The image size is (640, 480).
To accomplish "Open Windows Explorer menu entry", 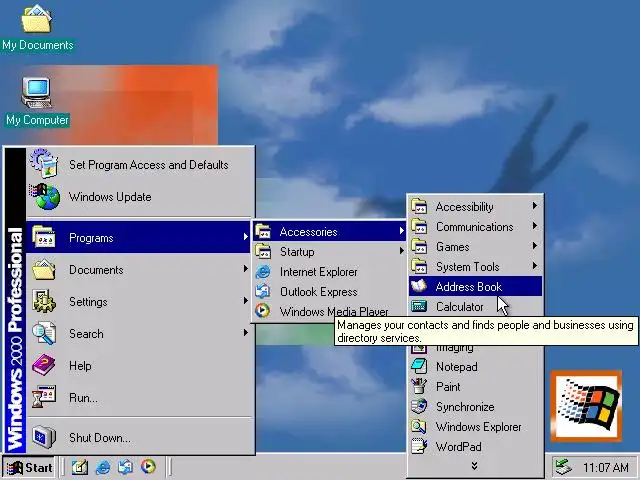I will 475,427.
